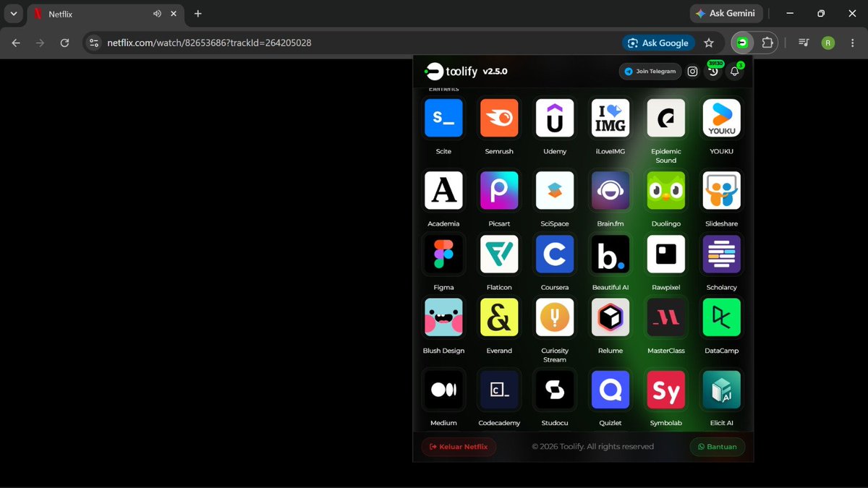This screenshot has height=488, width=868.
Task: Click the Toolify extension icon in toolbar
Action: pos(742,43)
